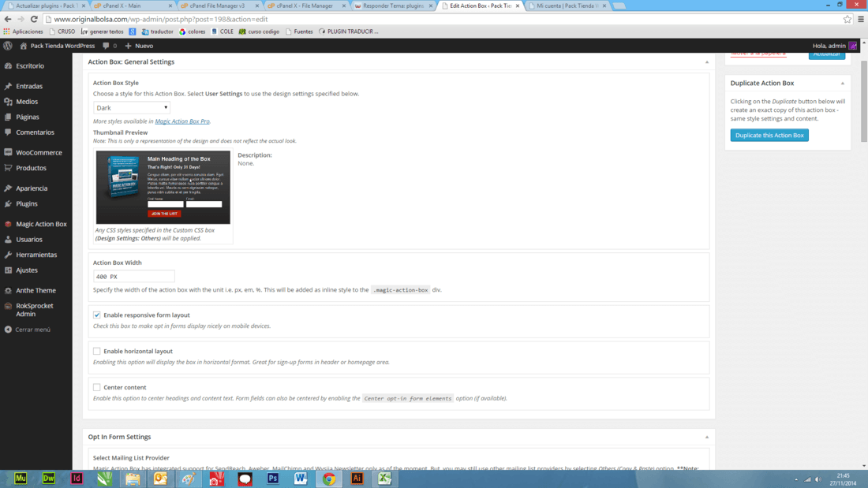Collapse the General Settings panel arrow
The height and width of the screenshot is (488, 868).
707,62
